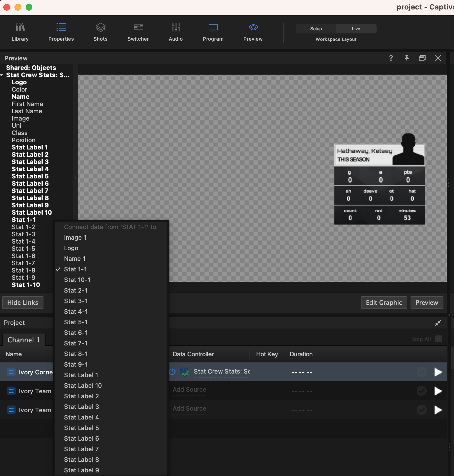Click the Edit Graphic button
Image resolution: width=454 pixels, height=476 pixels.
coord(384,303)
